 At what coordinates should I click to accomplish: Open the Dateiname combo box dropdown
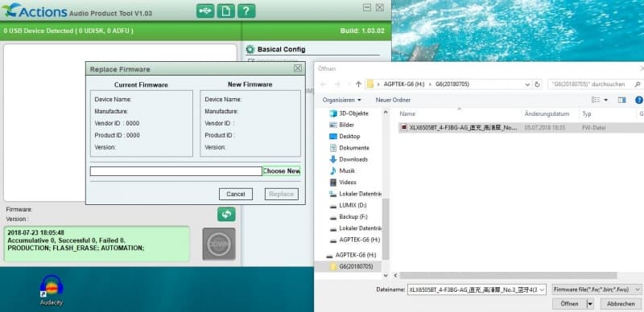point(542,289)
